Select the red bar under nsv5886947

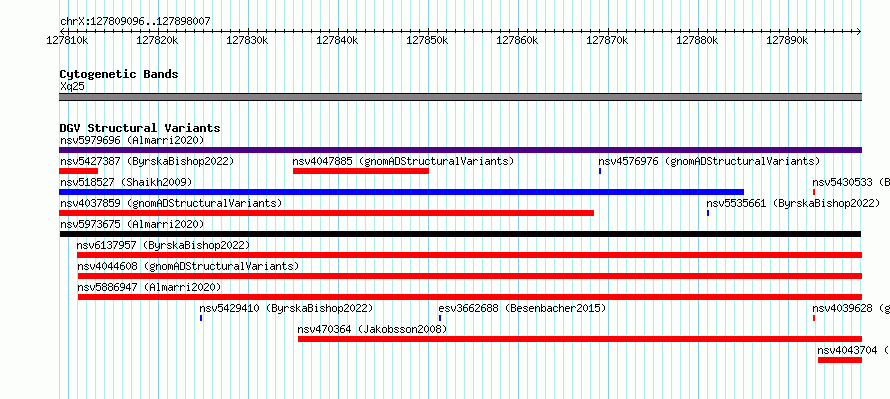point(470,297)
